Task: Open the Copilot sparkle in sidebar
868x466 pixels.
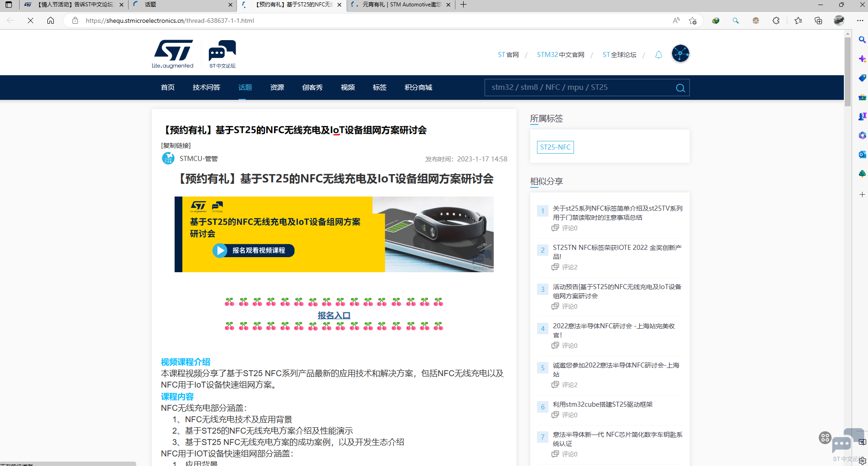Action: coord(862,59)
